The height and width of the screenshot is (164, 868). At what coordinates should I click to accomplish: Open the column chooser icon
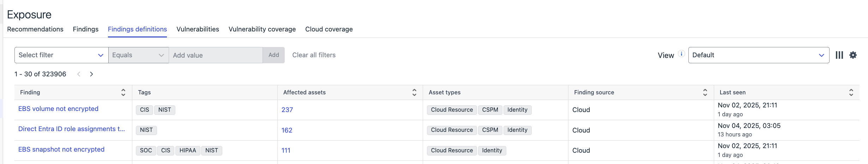(x=839, y=55)
